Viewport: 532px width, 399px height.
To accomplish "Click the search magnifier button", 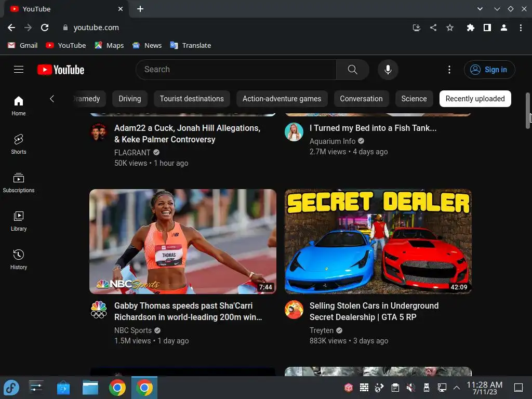I will 353,70.
